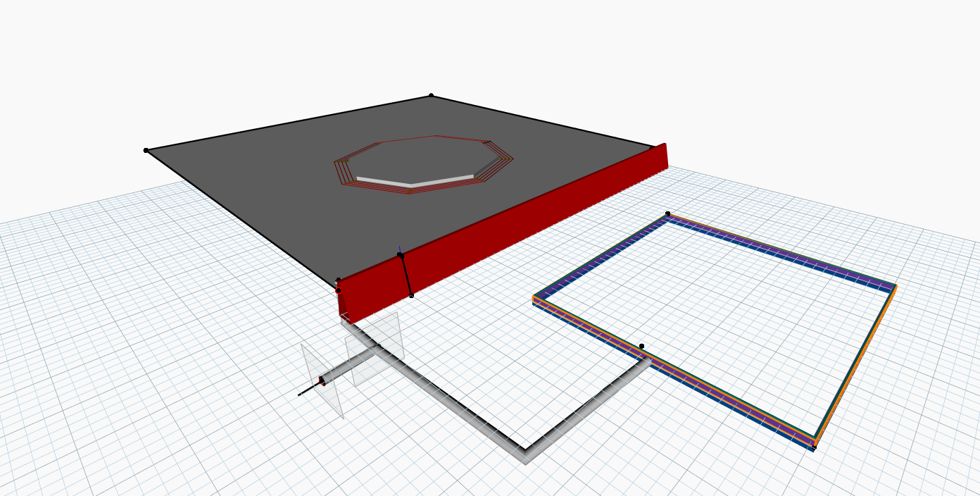Image resolution: width=980 pixels, height=496 pixels.
Task: Select the black point above the pipe-frame junction
Action: tap(641, 346)
